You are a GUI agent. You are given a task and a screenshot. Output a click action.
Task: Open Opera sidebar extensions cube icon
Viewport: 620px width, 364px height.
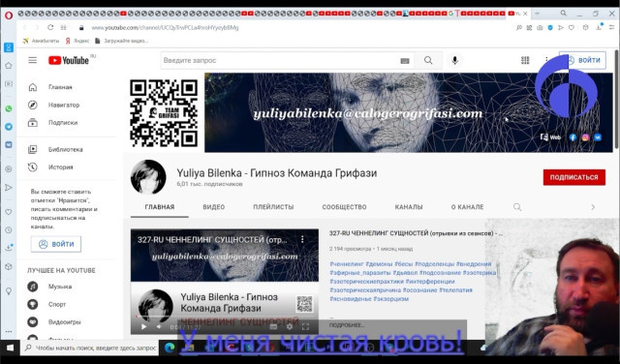click(x=9, y=267)
